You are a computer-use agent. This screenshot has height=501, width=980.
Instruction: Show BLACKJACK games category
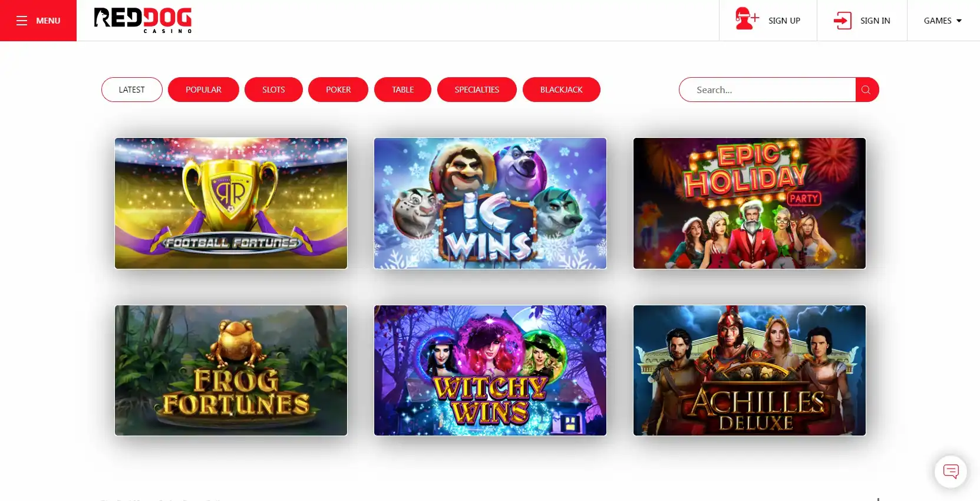tap(562, 90)
